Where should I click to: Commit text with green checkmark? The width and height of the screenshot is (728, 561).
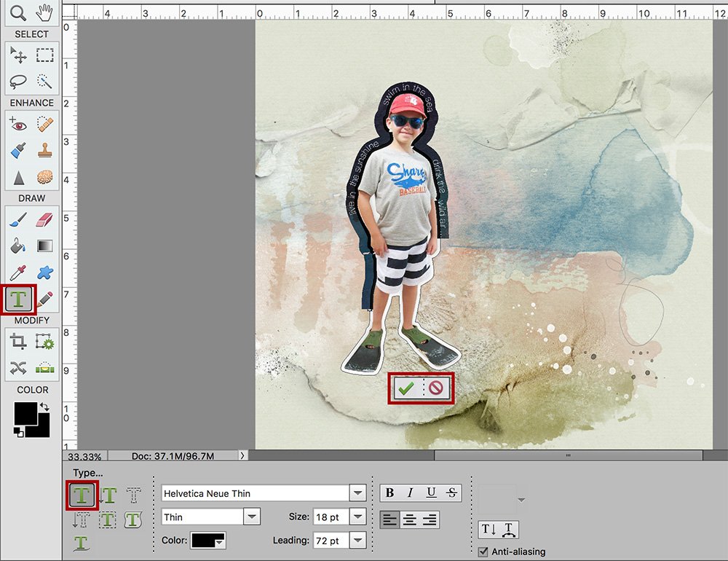pos(406,388)
